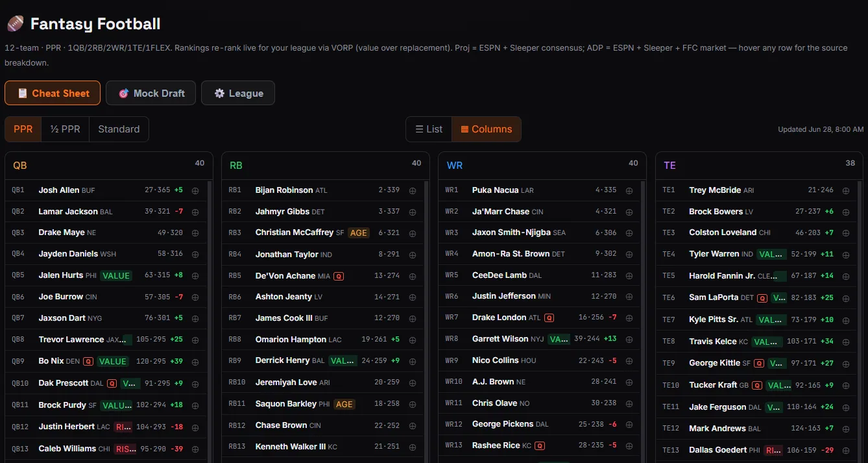The image size is (868, 463).
Task: Click the add icon on Saquon Barkley row
Action: click(x=413, y=404)
